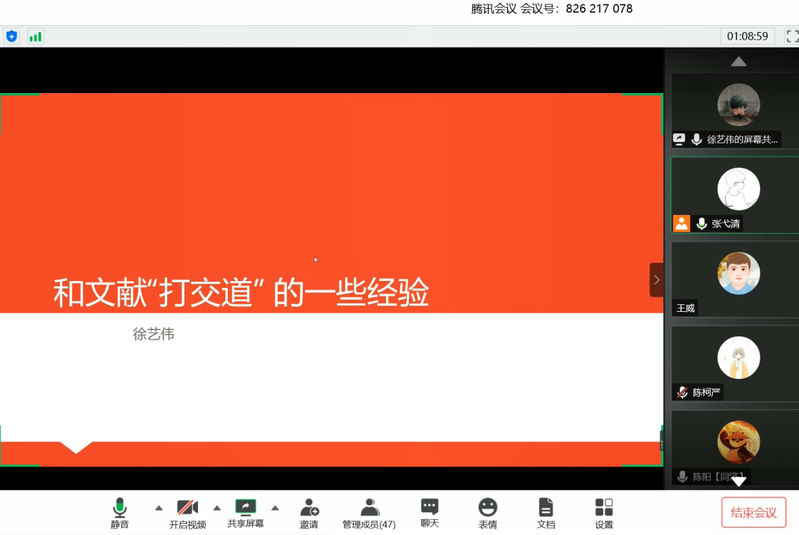Toggle fullscreen mode icon at top right
The height and width of the screenshot is (535, 799).
tap(791, 36)
